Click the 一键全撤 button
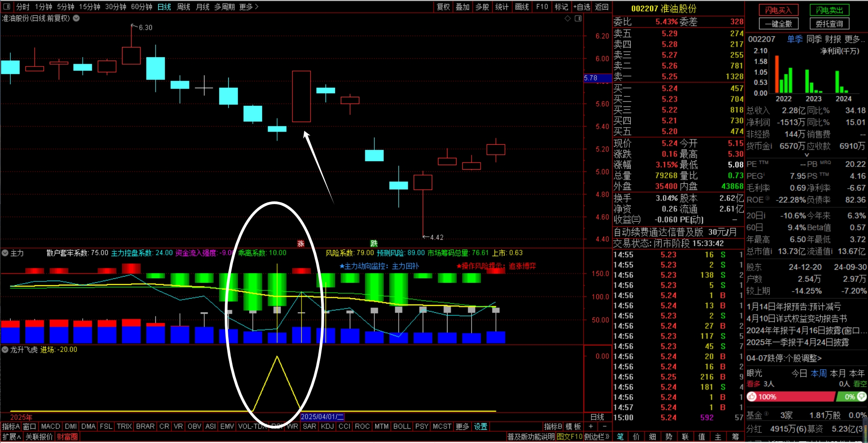 778,24
